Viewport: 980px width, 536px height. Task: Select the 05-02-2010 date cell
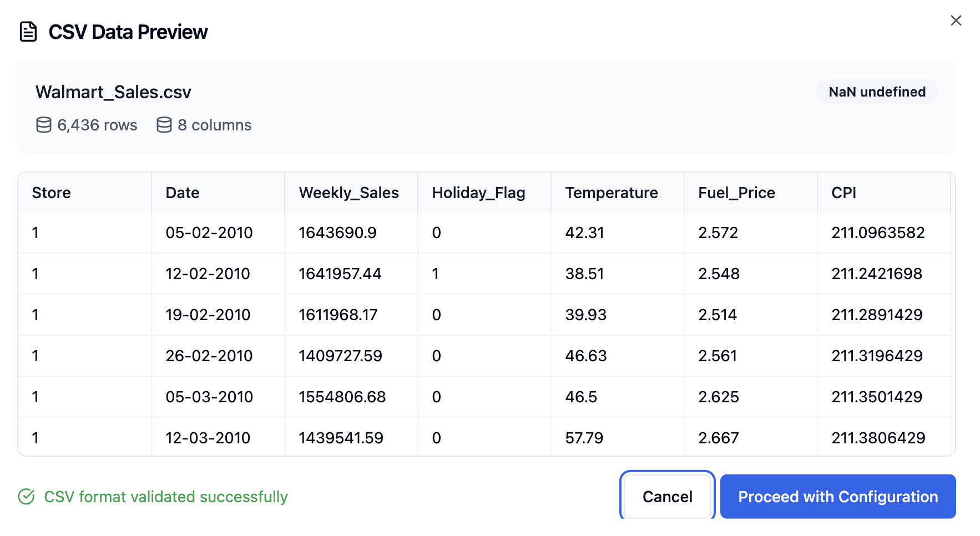pyautogui.click(x=209, y=232)
